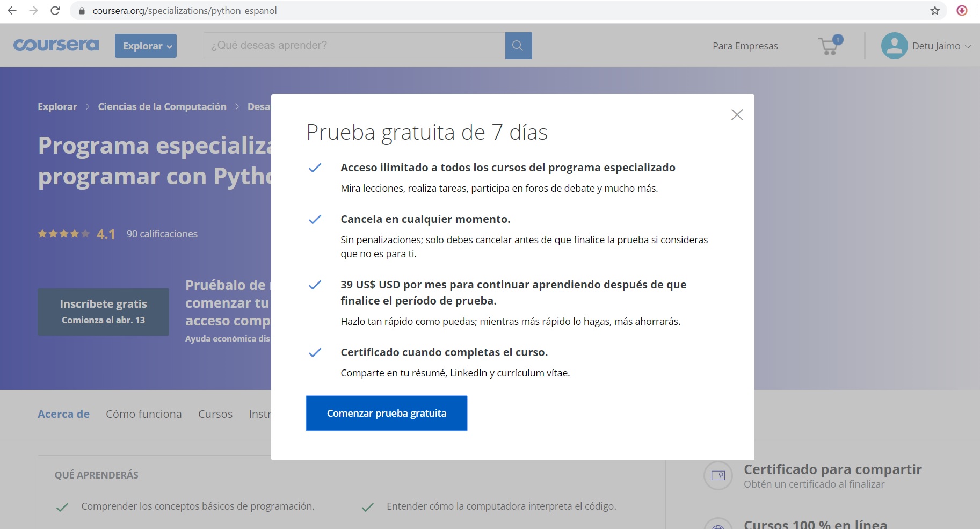The width and height of the screenshot is (980, 529).
Task: Click checkmark beside Acceso ilimitado item
Action: (315, 168)
